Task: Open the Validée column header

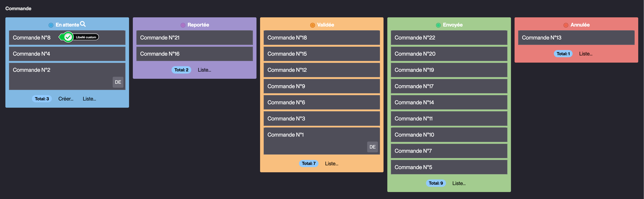Action: 325,25
